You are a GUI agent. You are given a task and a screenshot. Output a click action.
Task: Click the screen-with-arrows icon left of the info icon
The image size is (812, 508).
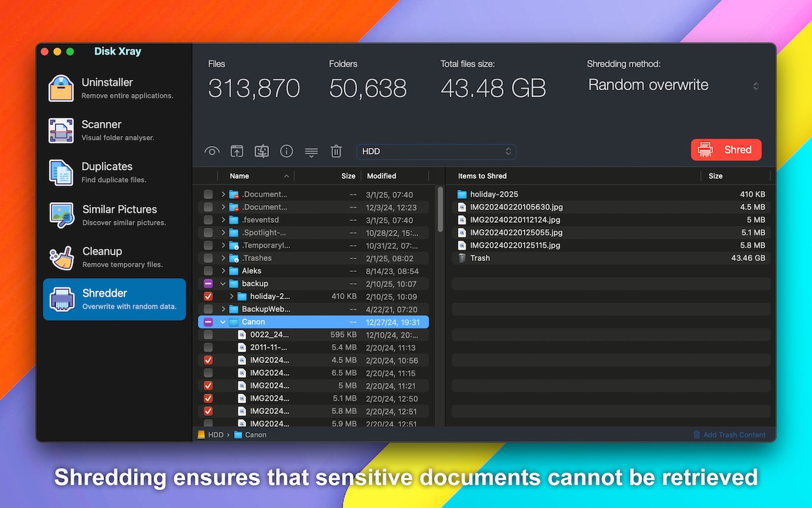point(261,151)
